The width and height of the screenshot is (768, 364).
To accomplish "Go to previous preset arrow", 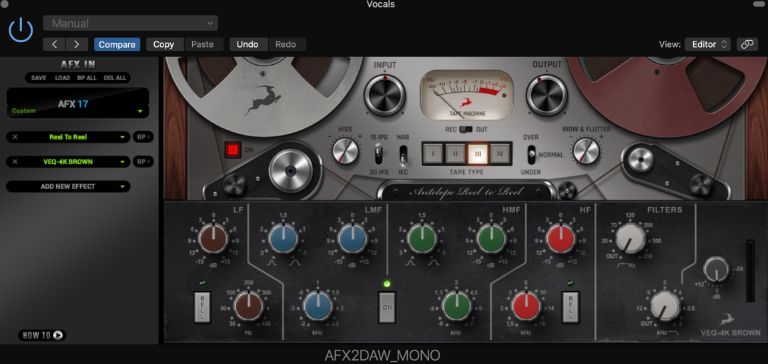I will [x=54, y=44].
